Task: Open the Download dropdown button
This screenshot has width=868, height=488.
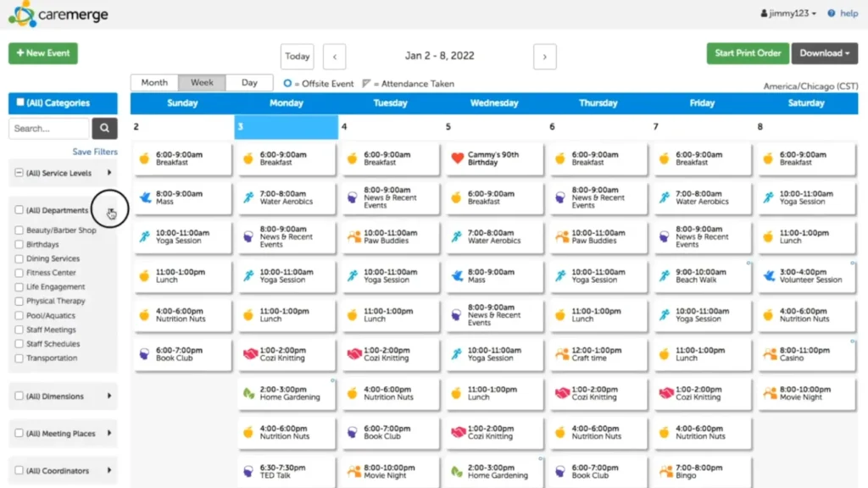Action: [x=824, y=53]
